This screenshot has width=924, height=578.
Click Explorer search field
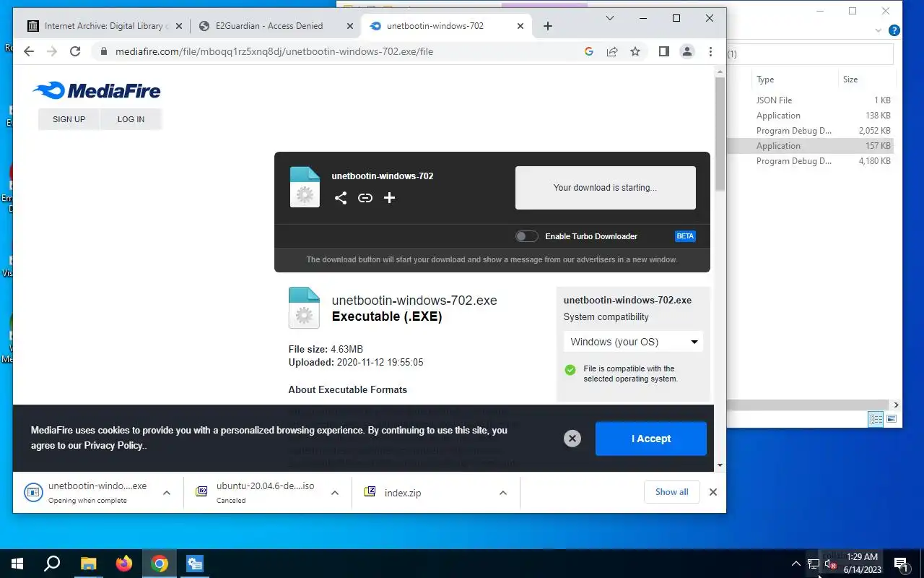click(x=810, y=54)
